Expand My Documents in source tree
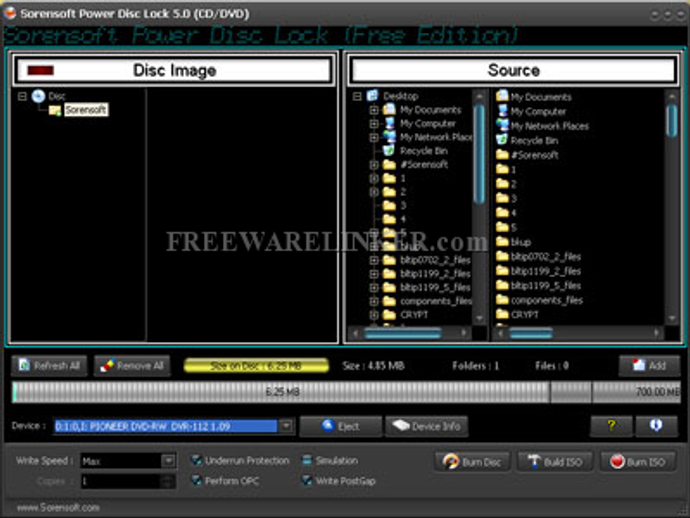690x518 pixels. coord(374,110)
